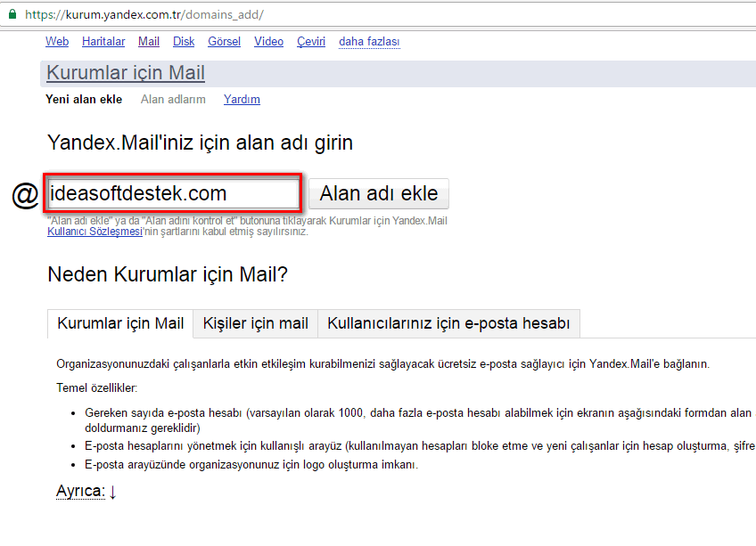Switch to the 'Kurumlar için Mail' tab
The width and height of the screenshot is (756, 546).
(120, 323)
